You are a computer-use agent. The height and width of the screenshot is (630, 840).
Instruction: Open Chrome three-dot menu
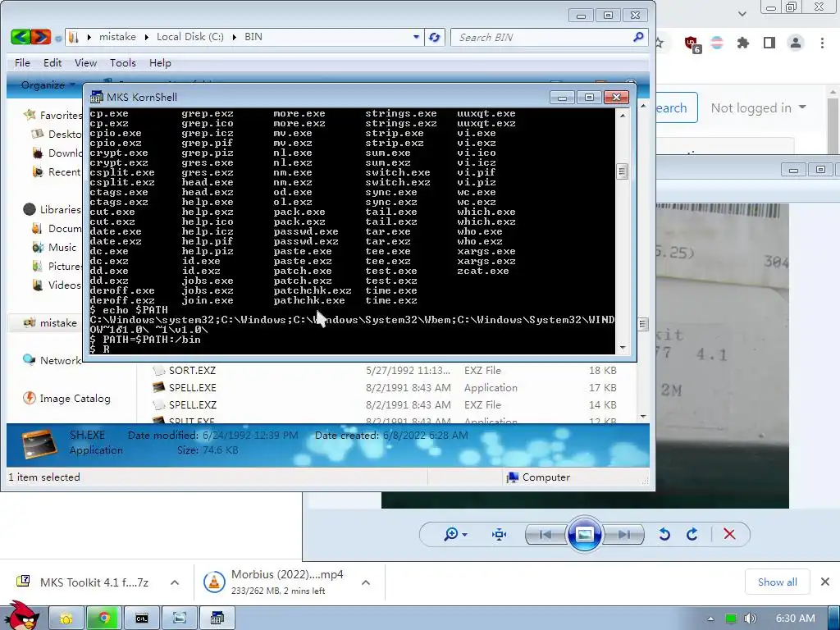coord(822,43)
